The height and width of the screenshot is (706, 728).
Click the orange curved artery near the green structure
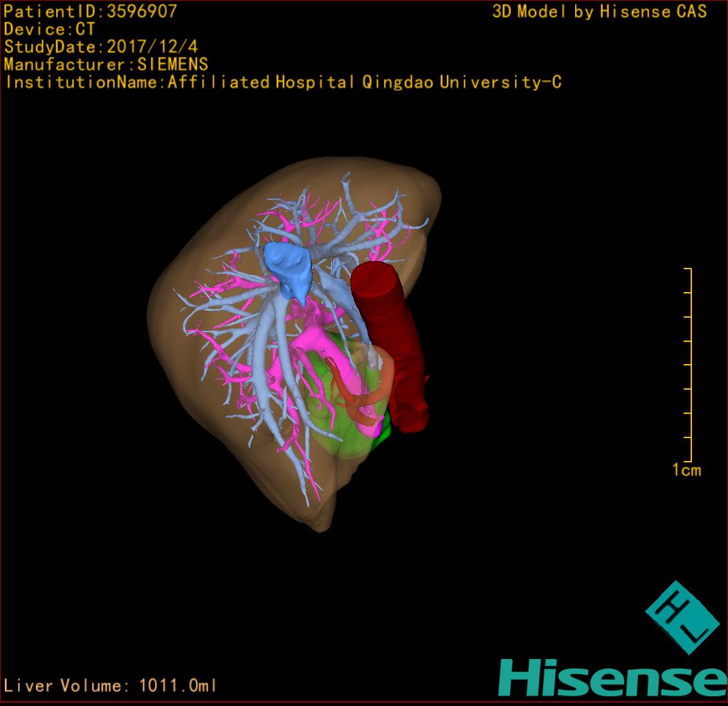pos(360,401)
